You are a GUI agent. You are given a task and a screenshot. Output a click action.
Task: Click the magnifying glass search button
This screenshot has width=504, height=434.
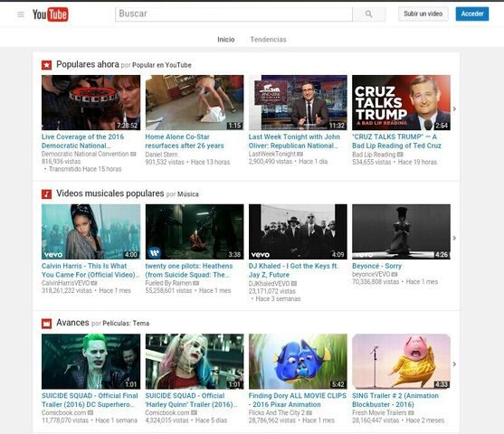(369, 14)
